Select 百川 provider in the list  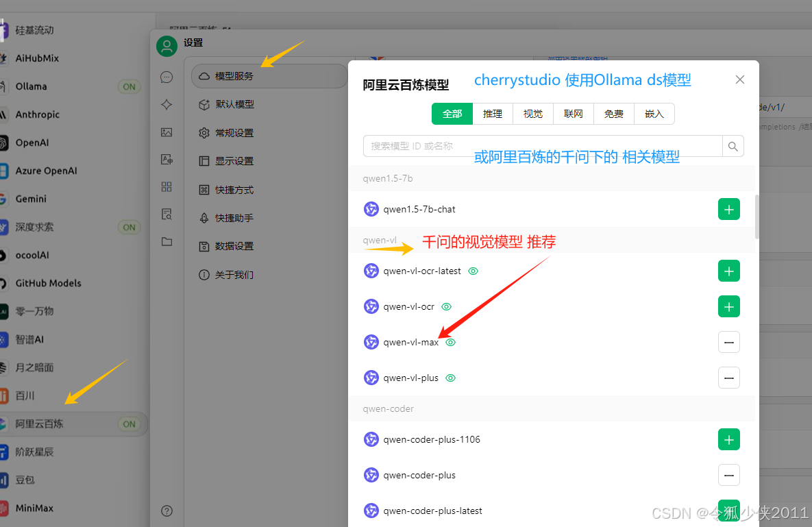pos(73,395)
